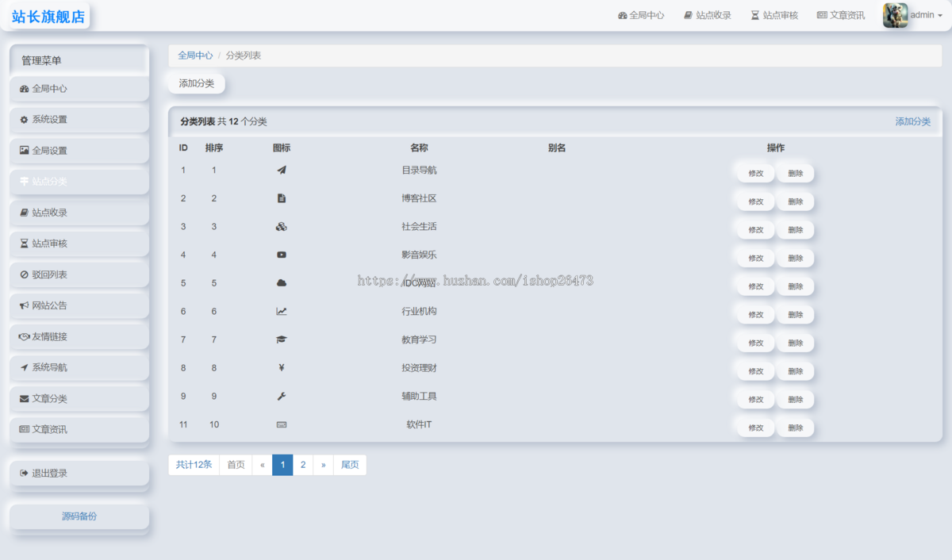Click the cubes icon for 社会生活

click(282, 227)
